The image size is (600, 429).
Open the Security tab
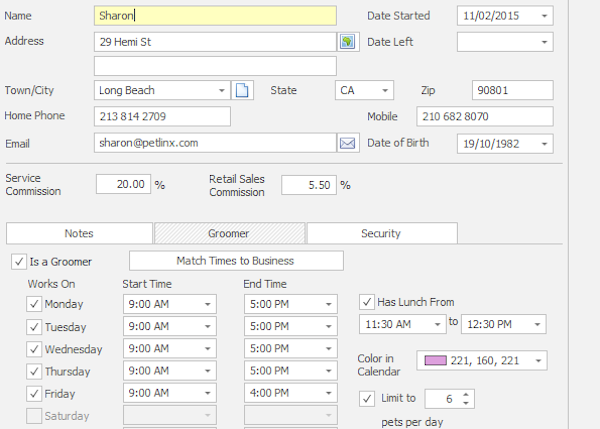pos(380,233)
